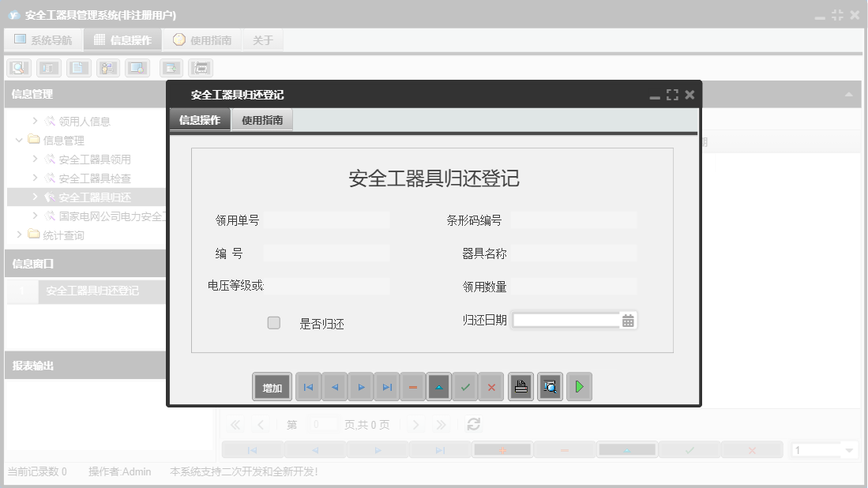This screenshot has width=868, height=488.
Task: Collapse the 信息管理 folder in the tree
Action: 18,140
